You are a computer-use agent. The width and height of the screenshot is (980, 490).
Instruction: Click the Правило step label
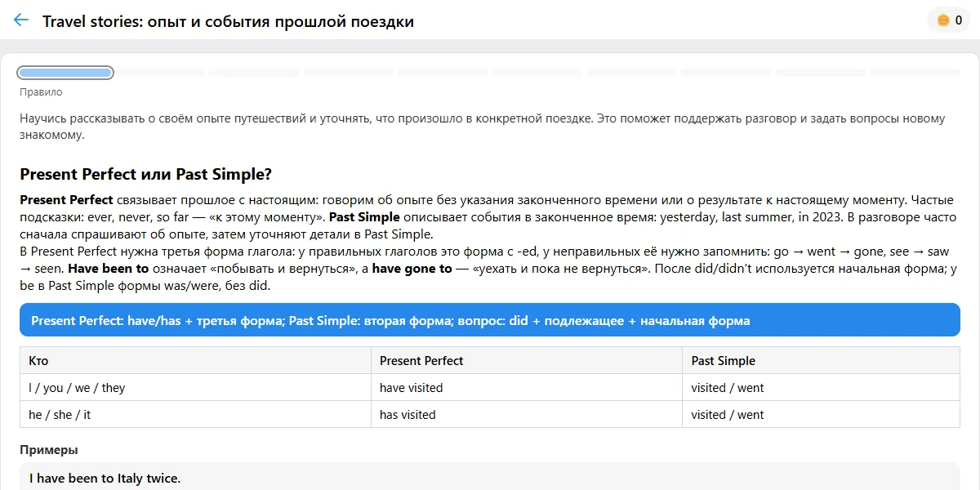(x=41, y=92)
